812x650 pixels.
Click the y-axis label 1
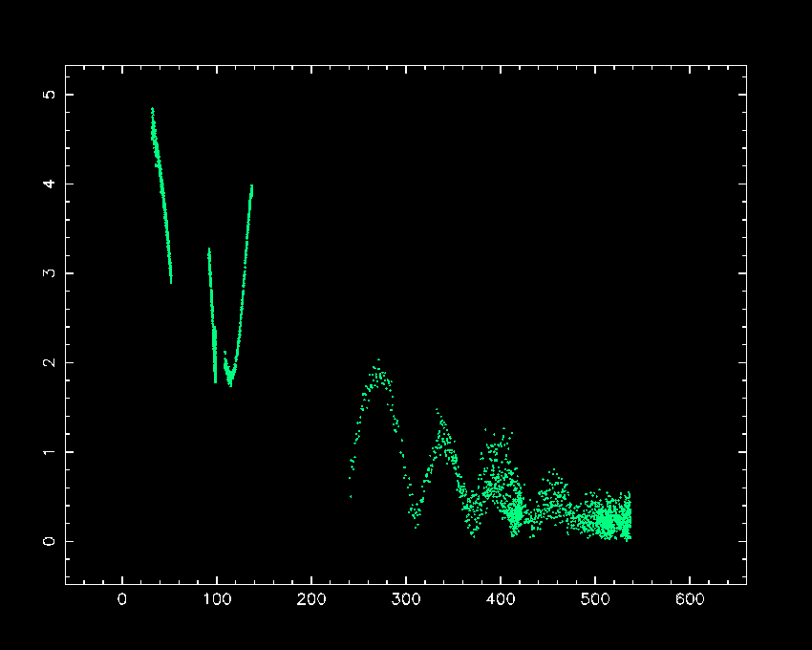pyautogui.click(x=49, y=452)
